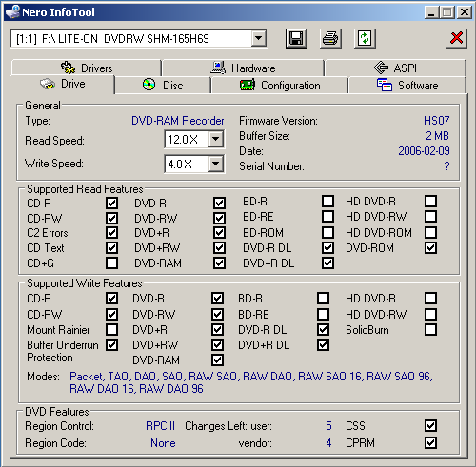This screenshot has width=476, height=467.
Task: Open the drive selection dropdown arrow
Action: coord(259,38)
